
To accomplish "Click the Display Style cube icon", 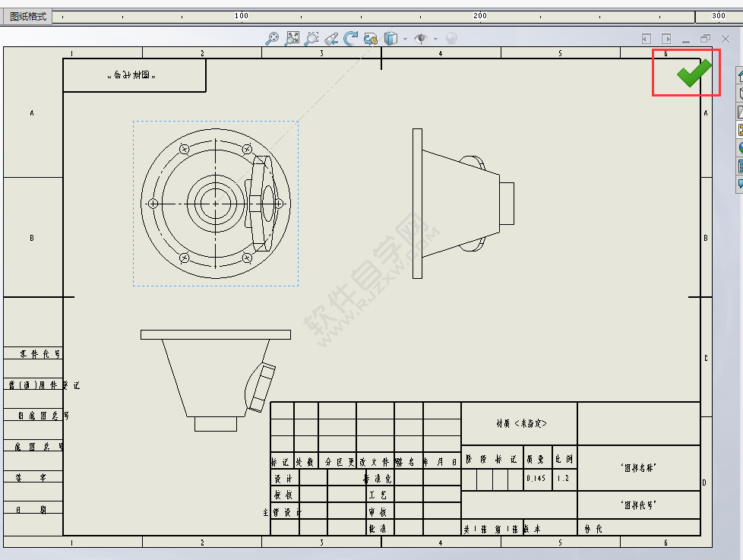I will click(390, 38).
